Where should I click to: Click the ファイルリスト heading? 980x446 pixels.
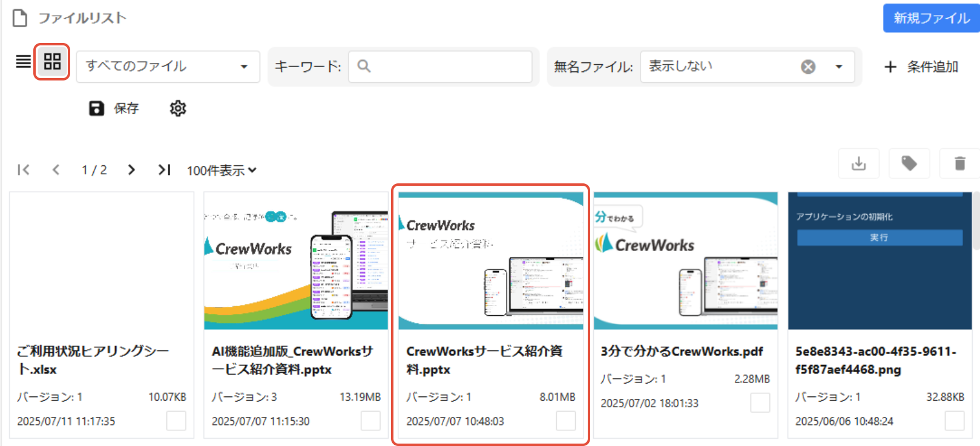click(82, 18)
